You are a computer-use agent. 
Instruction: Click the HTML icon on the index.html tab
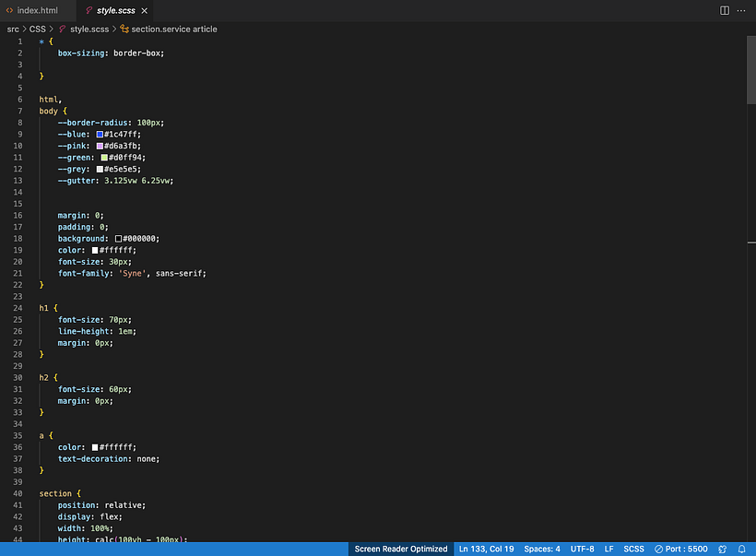click(x=9, y=11)
